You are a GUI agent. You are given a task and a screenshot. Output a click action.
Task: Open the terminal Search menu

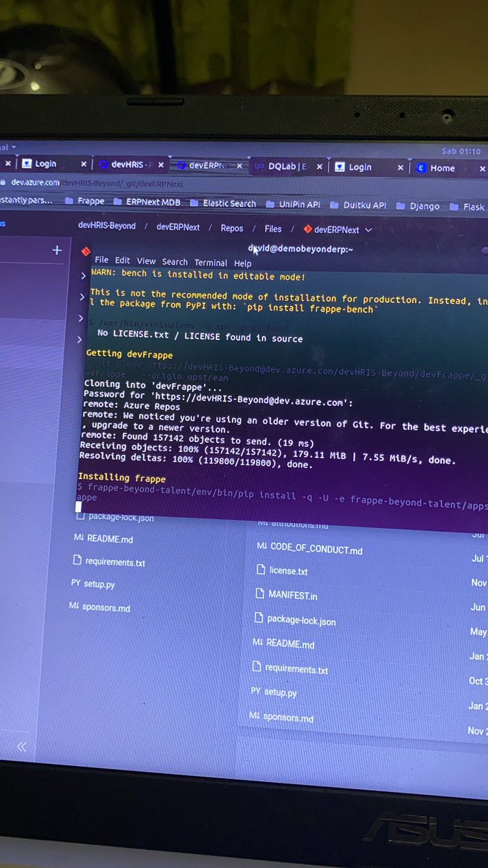[174, 262]
